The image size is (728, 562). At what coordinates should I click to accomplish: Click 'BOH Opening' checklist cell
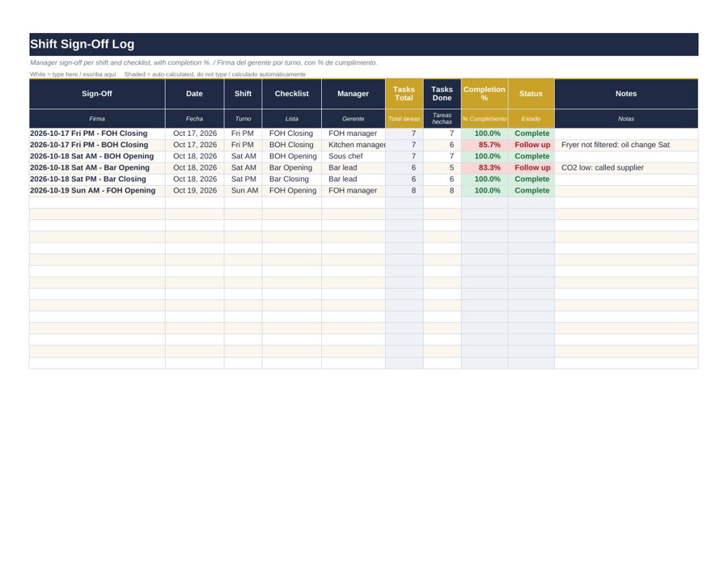point(291,156)
